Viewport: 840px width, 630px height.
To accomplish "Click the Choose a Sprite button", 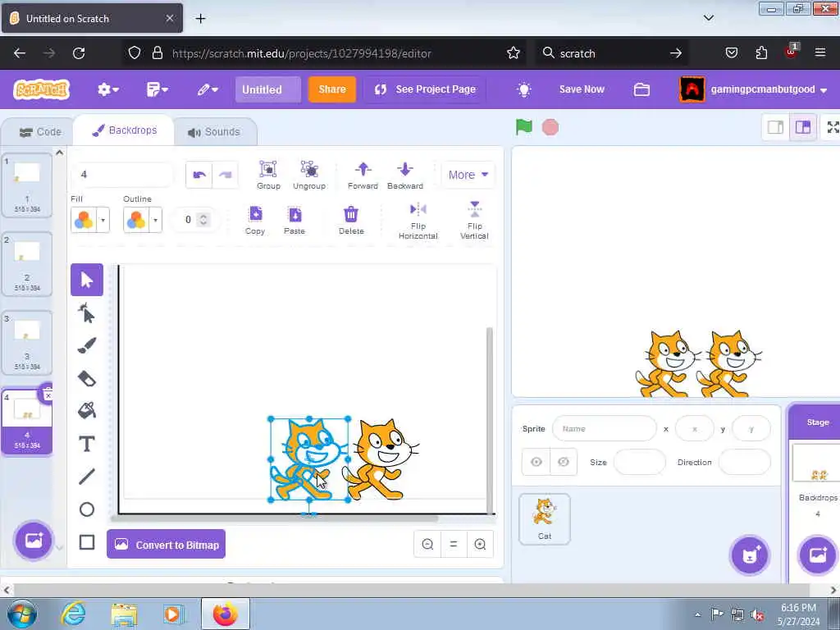I will pos(750,555).
